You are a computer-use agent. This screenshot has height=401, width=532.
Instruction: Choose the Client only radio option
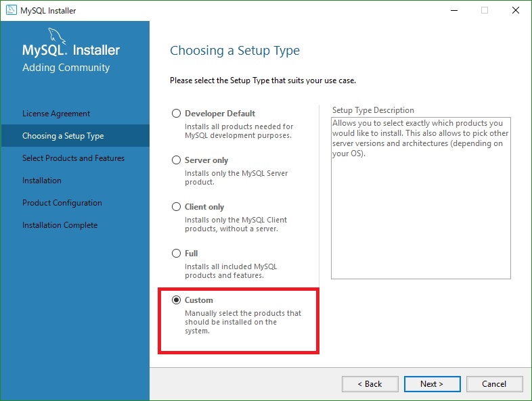176,207
